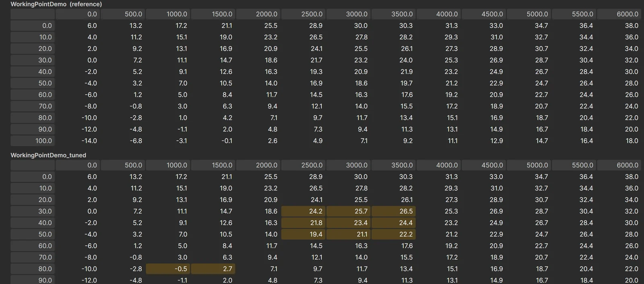
Task: Select the -8.0 cell in the reference table
Action: click(x=78, y=106)
